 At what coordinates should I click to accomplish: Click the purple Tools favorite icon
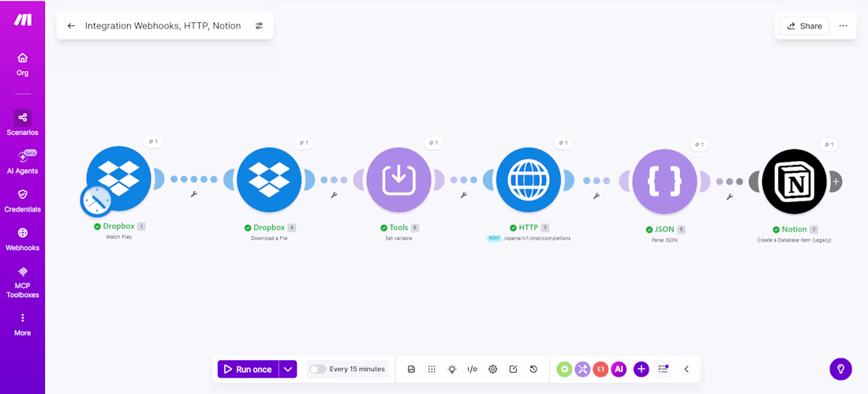pyautogui.click(x=582, y=369)
